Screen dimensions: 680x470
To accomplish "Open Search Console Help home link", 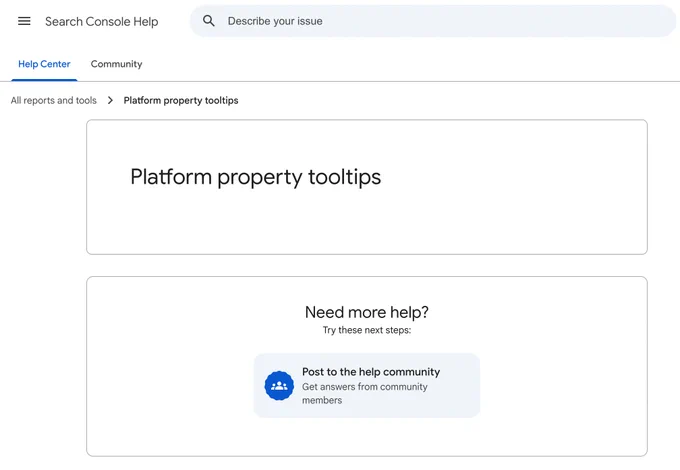I will point(101,21).
